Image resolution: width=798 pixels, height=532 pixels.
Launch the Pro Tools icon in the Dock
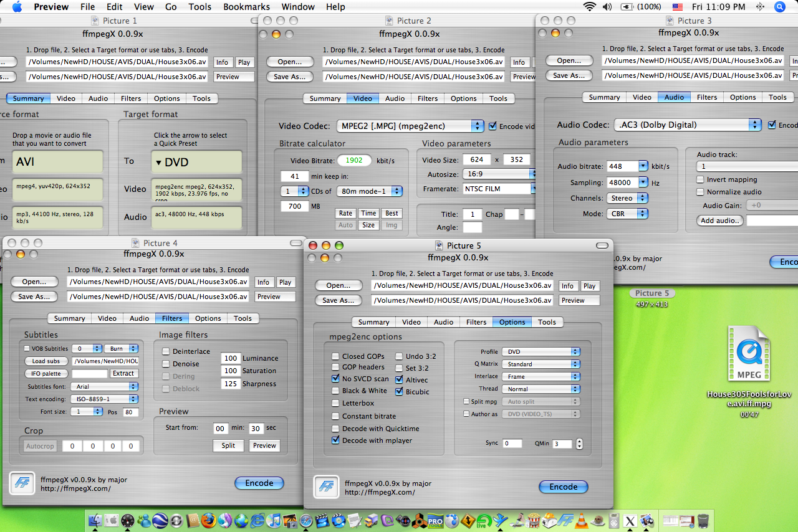(435, 520)
